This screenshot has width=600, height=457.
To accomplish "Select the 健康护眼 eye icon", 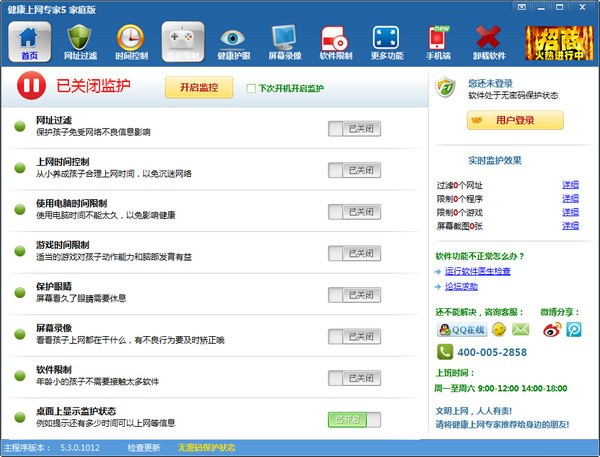I will pos(232,40).
